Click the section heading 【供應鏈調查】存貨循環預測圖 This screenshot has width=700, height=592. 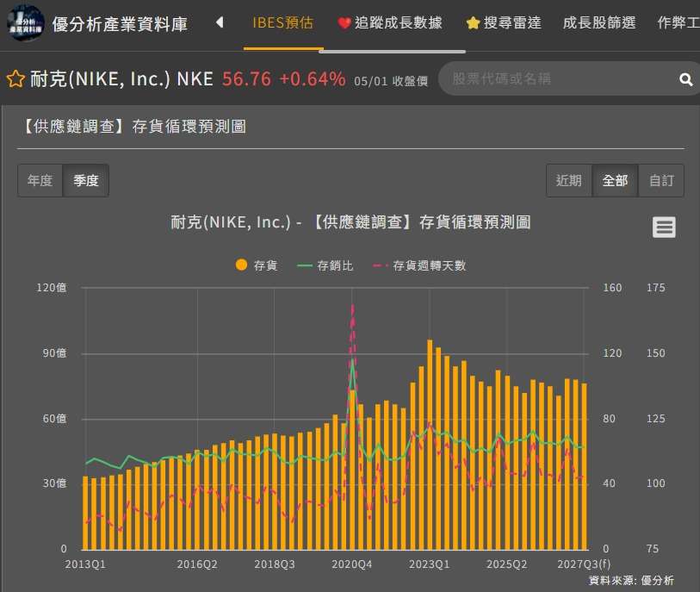coord(133,127)
